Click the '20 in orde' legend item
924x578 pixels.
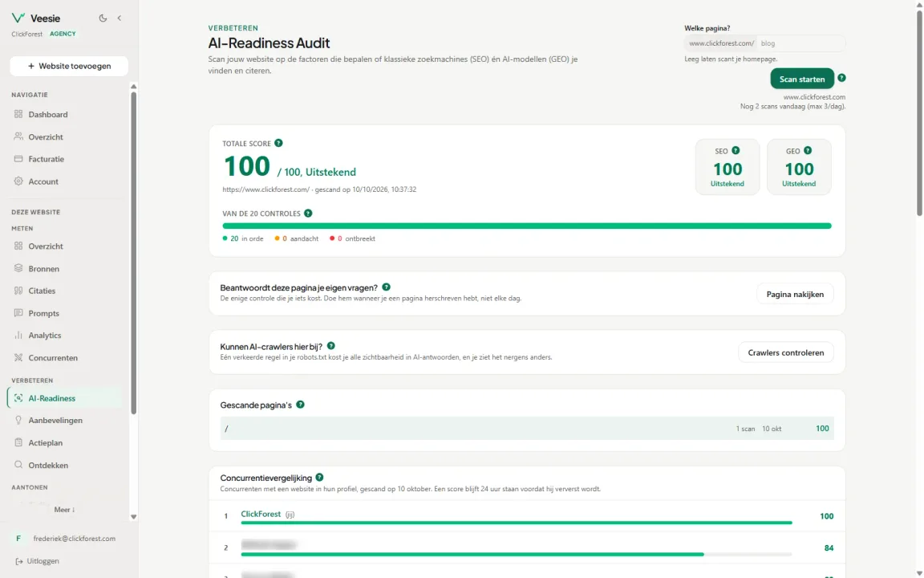coord(243,239)
